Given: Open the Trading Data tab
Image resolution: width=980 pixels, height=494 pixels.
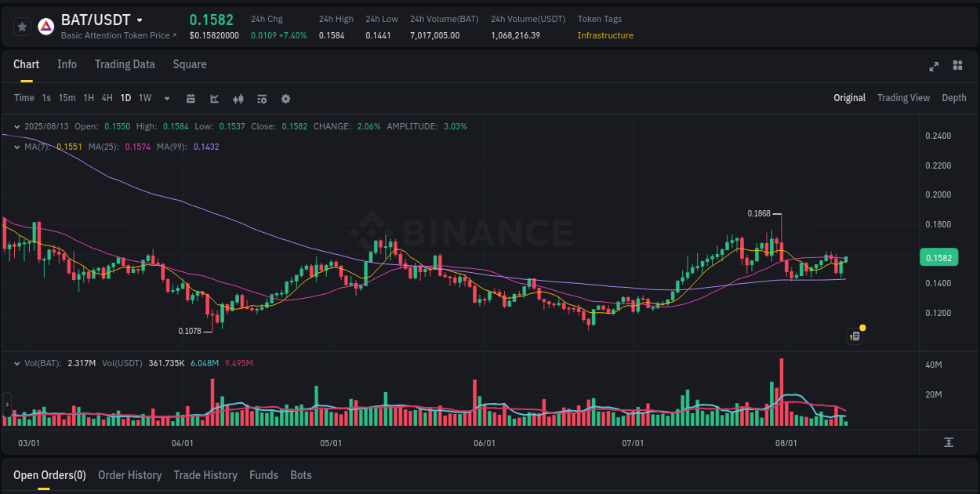Looking at the screenshot, I should click(x=125, y=64).
